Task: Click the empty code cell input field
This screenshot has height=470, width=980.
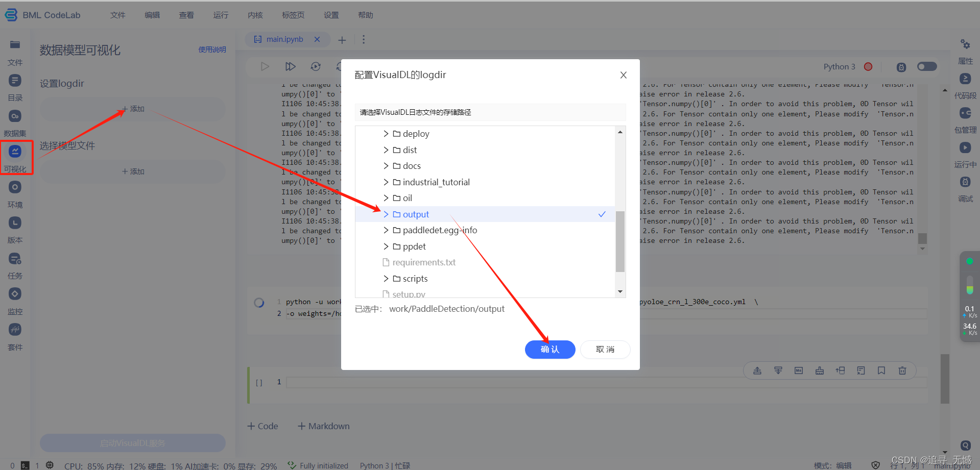Action: pyautogui.click(x=607, y=382)
